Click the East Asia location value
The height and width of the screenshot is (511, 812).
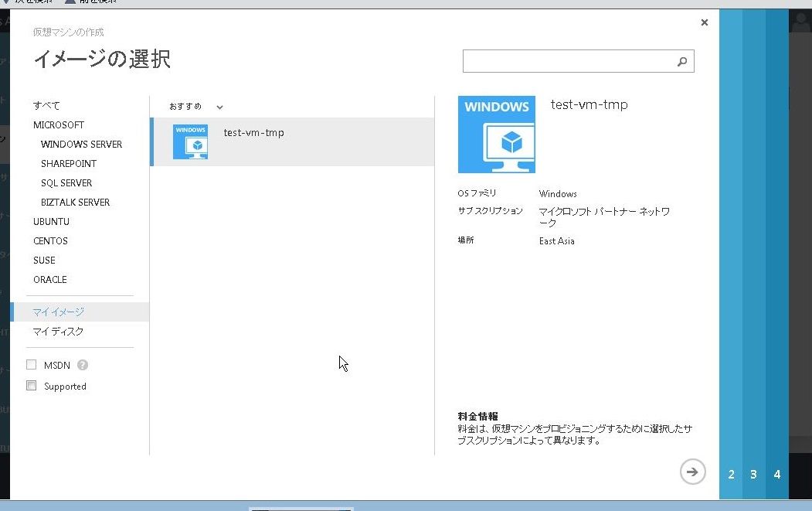[x=557, y=241]
